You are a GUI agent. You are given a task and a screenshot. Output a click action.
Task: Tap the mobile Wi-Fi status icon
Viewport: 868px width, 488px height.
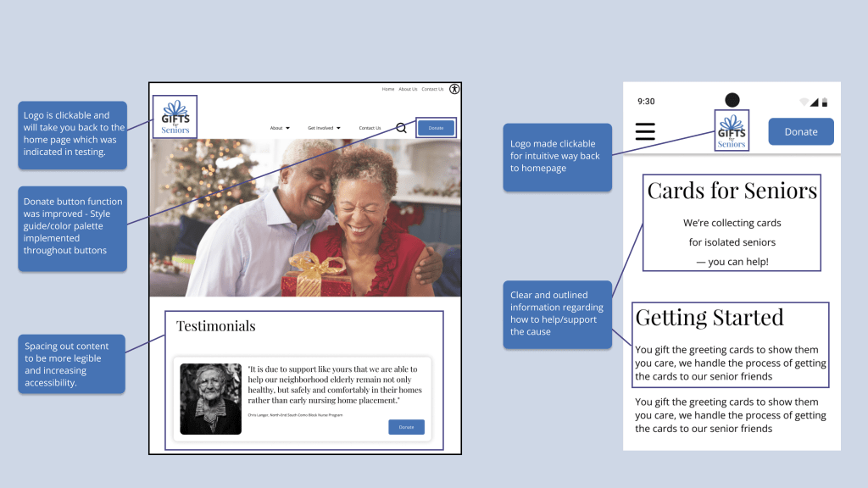(x=804, y=102)
